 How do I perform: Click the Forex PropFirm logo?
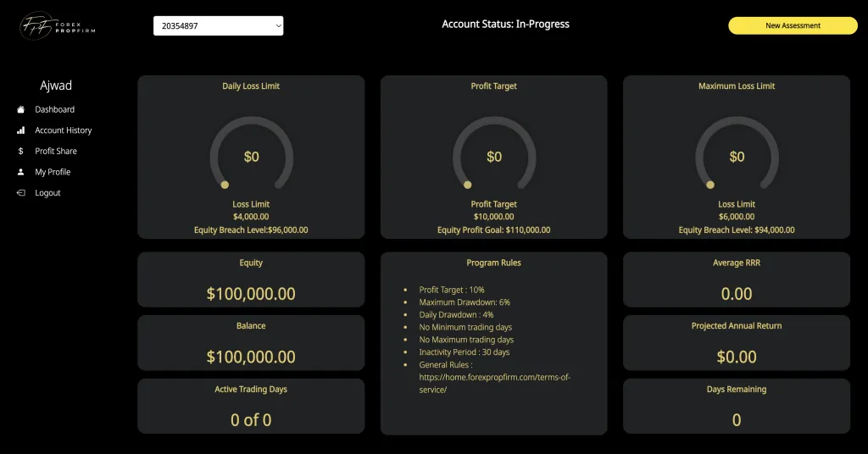[58, 26]
